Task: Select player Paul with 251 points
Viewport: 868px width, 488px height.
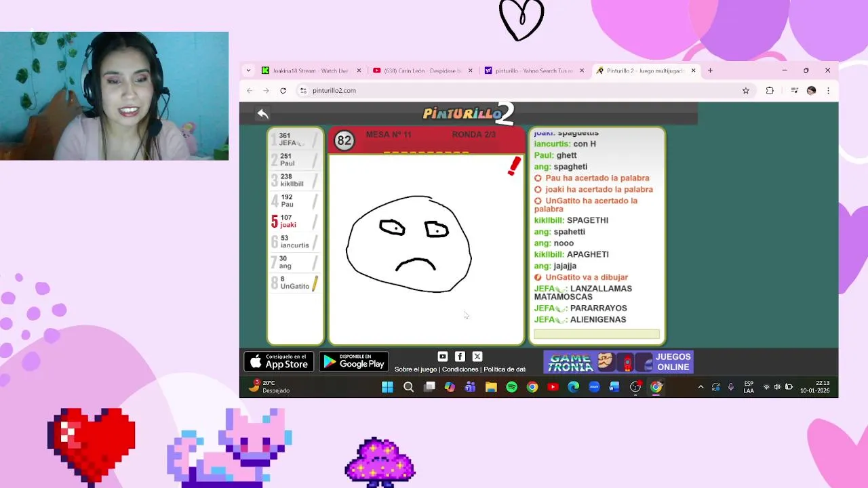Action: (x=295, y=160)
